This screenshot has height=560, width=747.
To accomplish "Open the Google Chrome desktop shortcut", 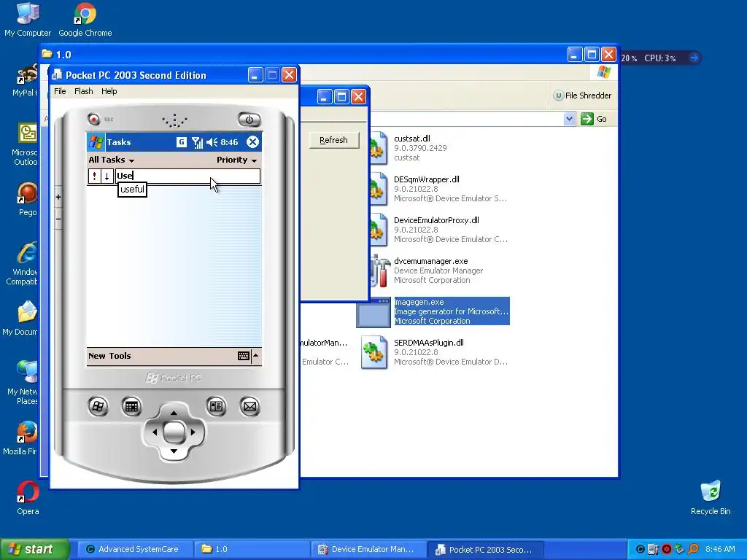I will [85, 20].
